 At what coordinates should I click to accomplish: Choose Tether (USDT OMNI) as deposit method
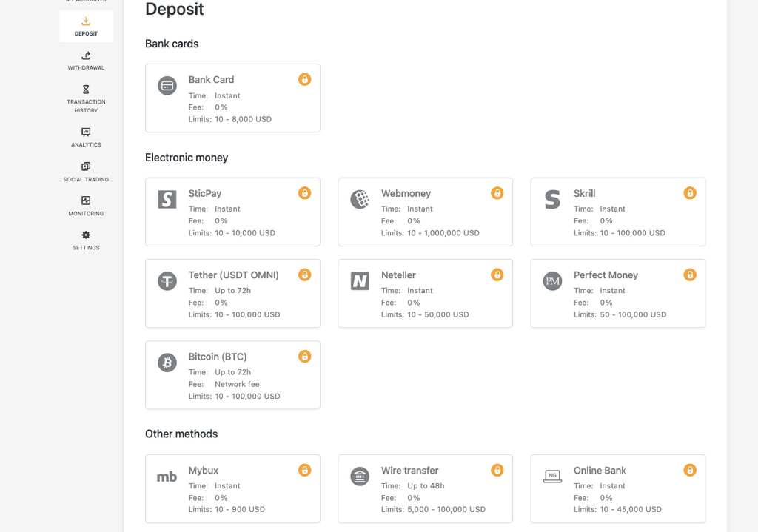point(232,293)
